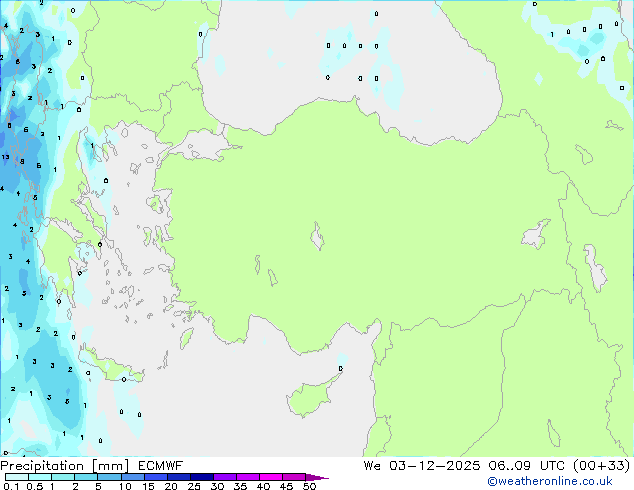Click the 35–40 mm legend swatch
The width and height of the screenshot is (634, 490).
pyautogui.click(x=248, y=477)
